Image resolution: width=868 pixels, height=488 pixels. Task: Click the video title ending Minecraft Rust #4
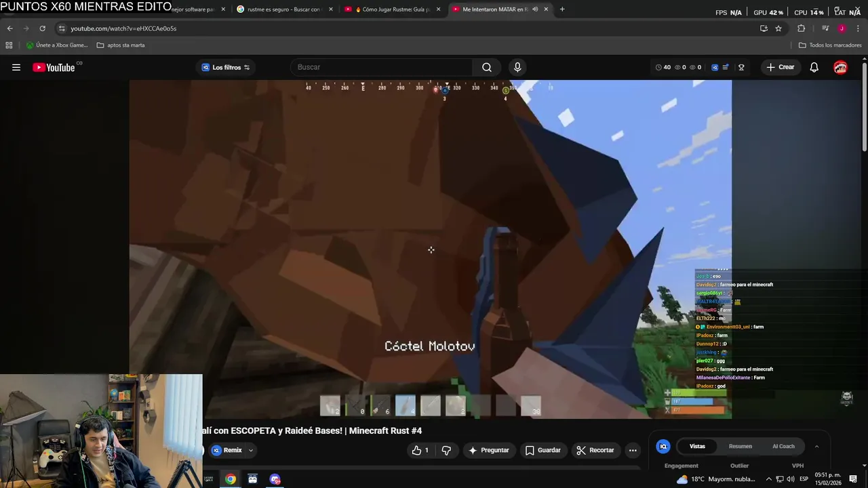(x=313, y=431)
